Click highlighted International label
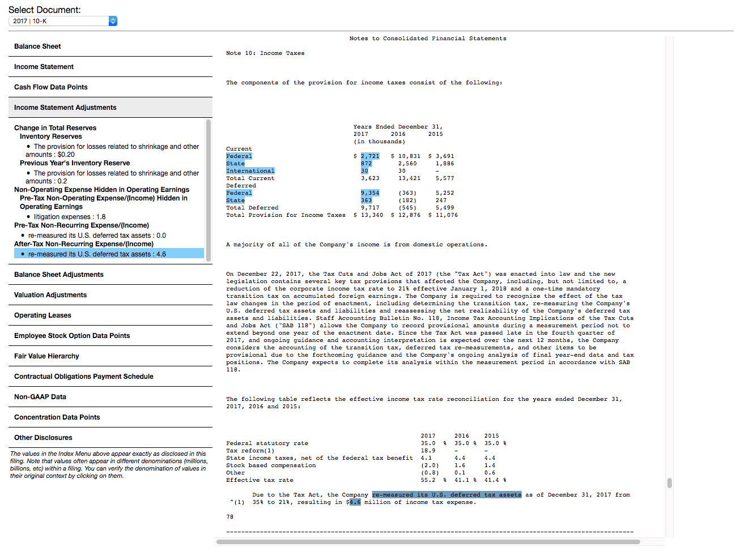Image resolution: width=741 pixels, height=560 pixels. coord(250,171)
